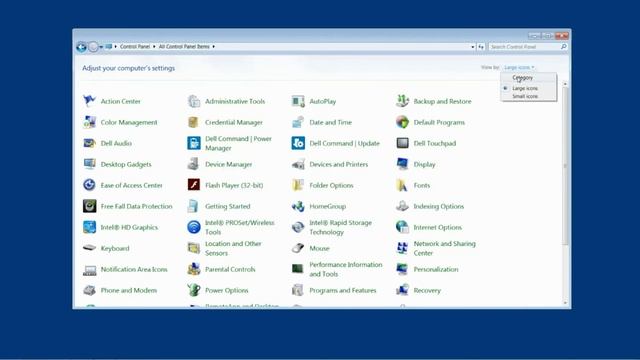Image resolution: width=640 pixels, height=360 pixels.
Task: Open Intel Rapid Storage Technology link
Action: [x=340, y=227]
